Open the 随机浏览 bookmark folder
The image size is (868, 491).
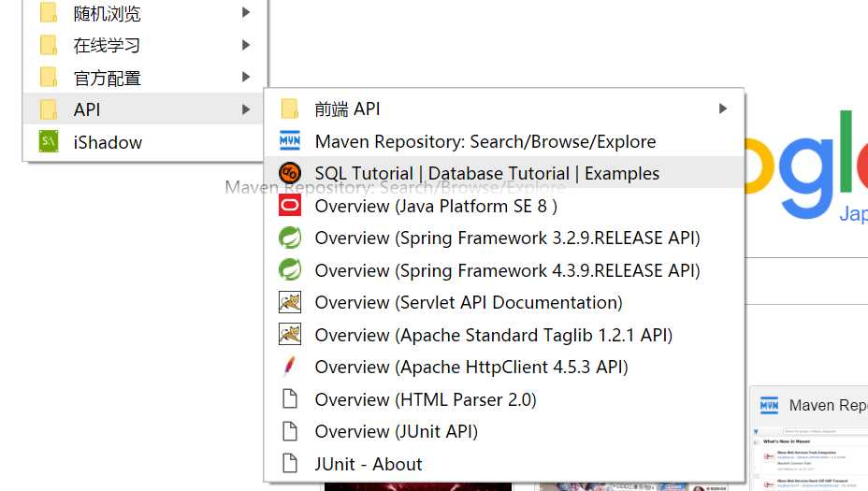coord(145,13)
